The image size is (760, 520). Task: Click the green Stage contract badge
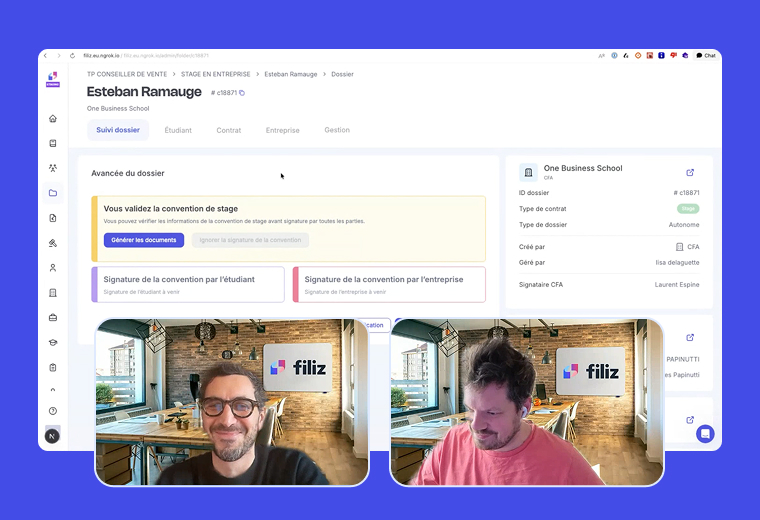point(688,209)
